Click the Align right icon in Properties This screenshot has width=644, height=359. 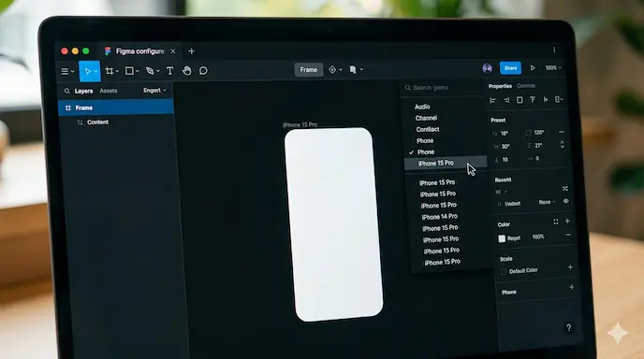point(506,100)
